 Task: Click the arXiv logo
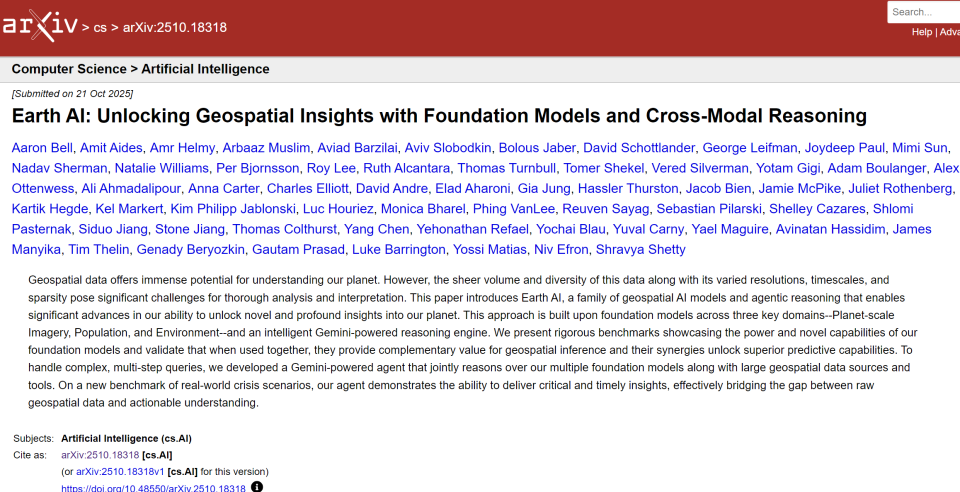pos(40,26)
